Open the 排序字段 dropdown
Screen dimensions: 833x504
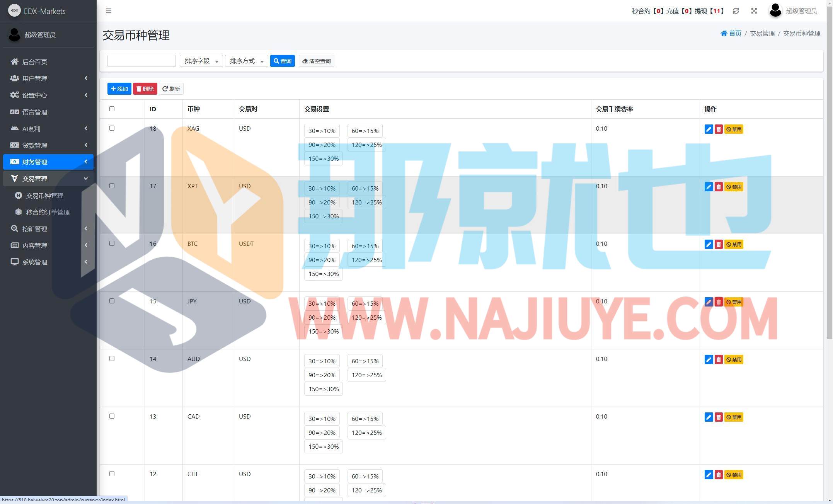click(201, 61)
